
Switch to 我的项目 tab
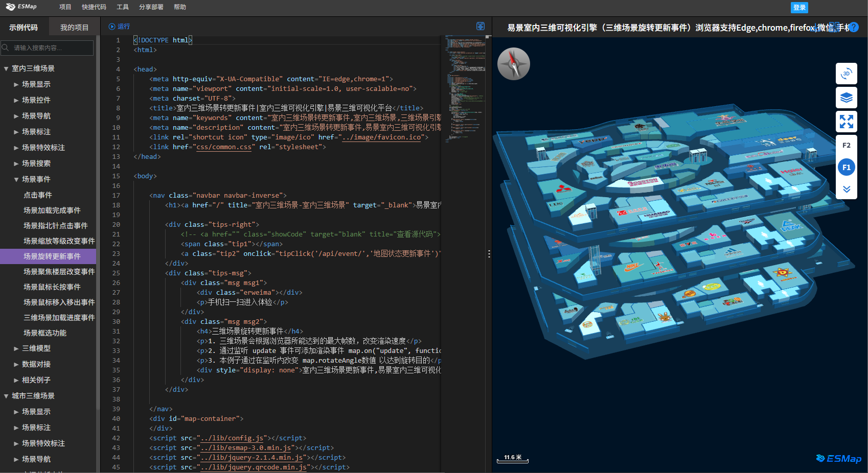click(x=74, y=27)
